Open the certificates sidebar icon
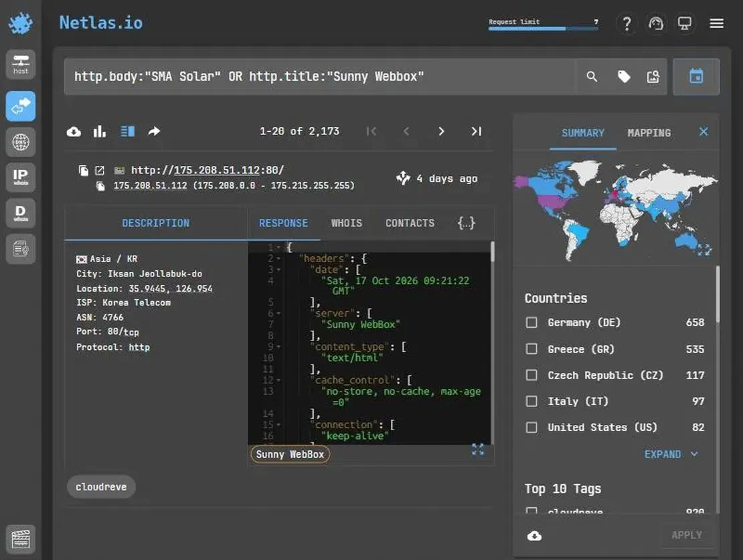Screen dimensions: 743x560 tap(20, 248)
